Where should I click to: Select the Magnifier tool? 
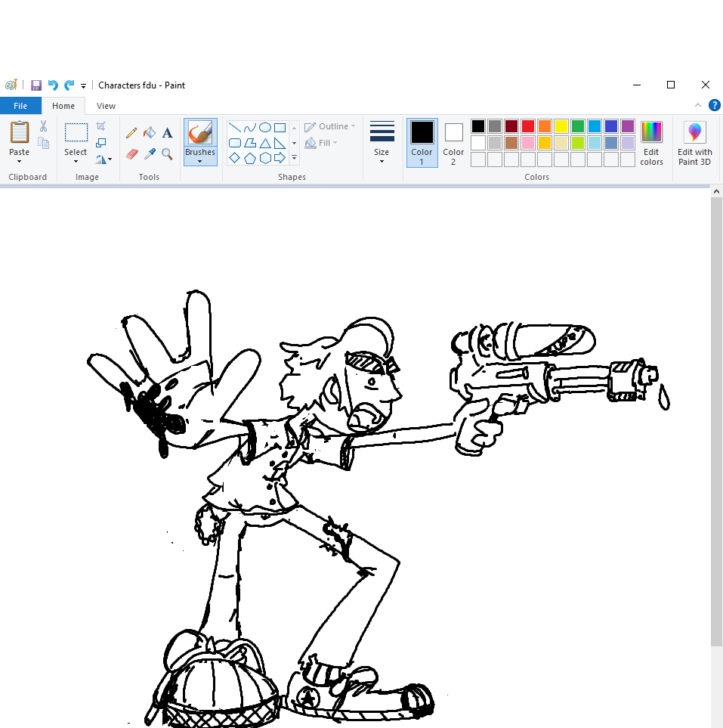tap(167, 153)
